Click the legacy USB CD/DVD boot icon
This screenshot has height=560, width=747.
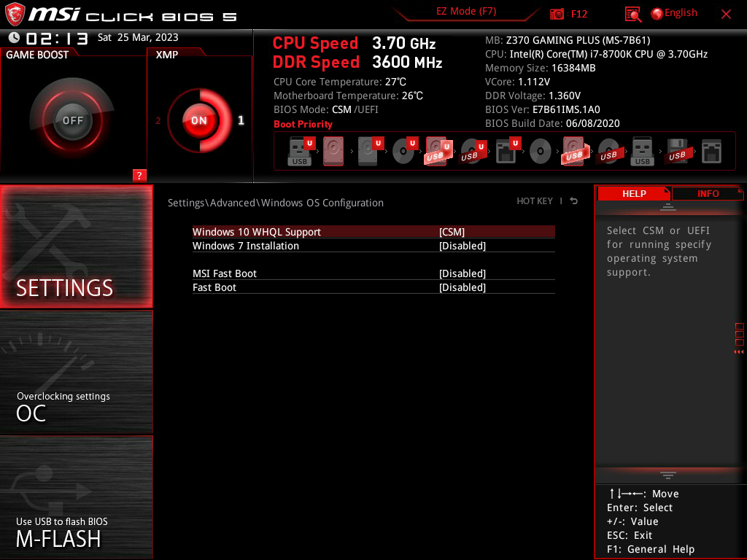click(x=609, y=152)
